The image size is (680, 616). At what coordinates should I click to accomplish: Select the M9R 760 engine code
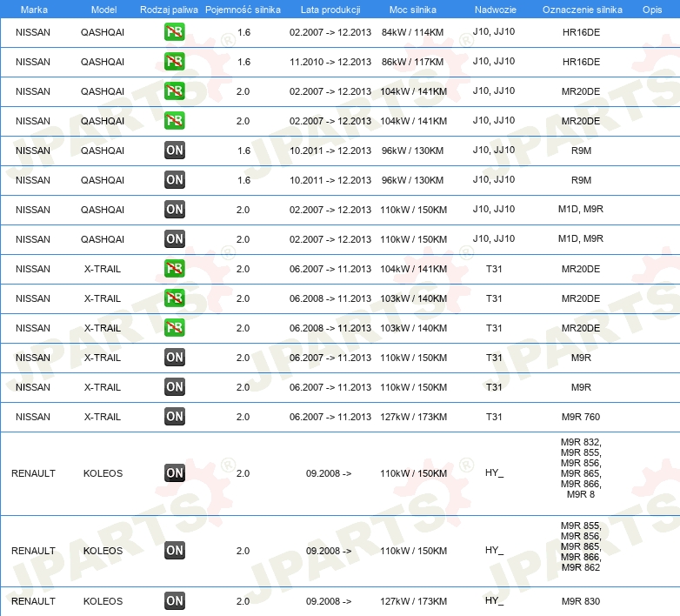click(x=581, y=417)
